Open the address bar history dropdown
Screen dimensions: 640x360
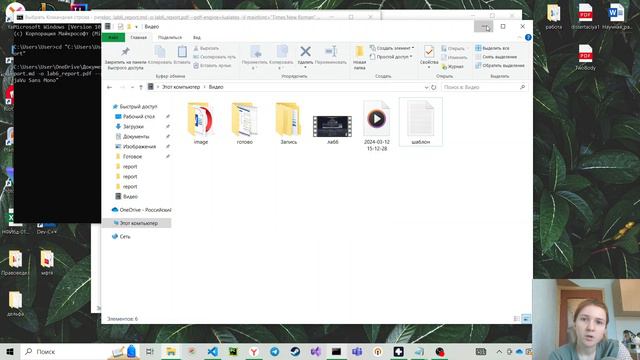tap(426, 87)
